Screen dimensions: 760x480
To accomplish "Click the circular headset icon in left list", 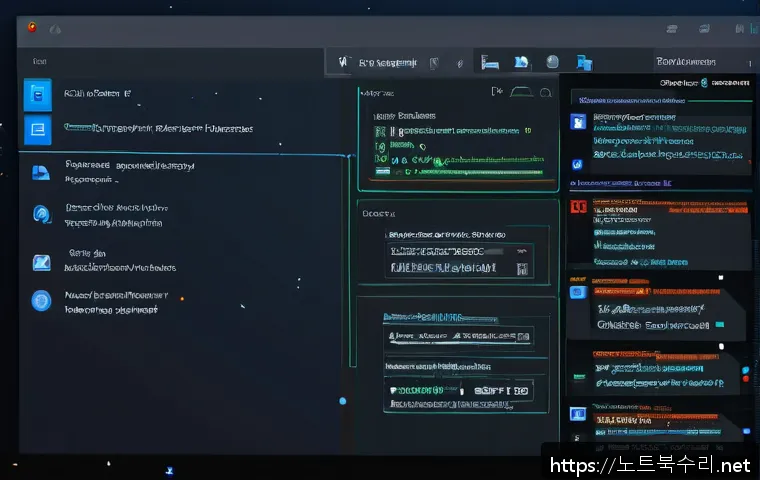I will [42, 213].
